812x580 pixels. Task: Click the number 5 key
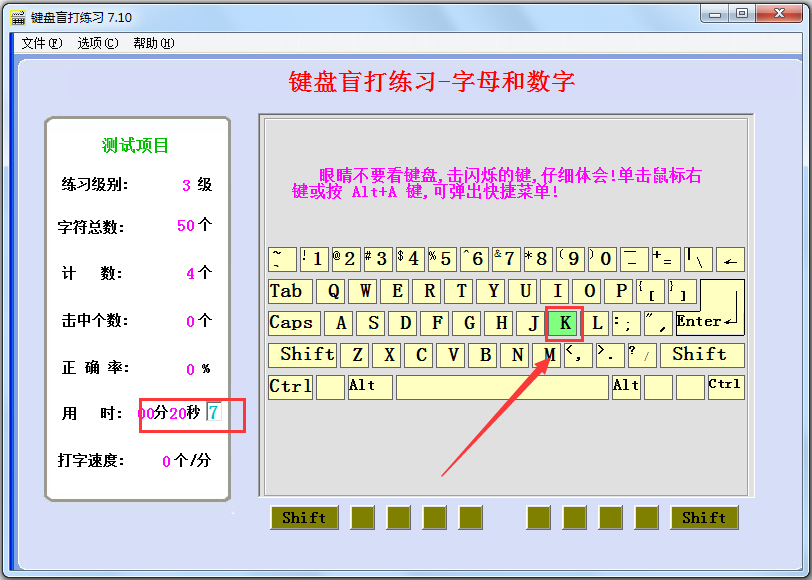click(x=442, y=260)
